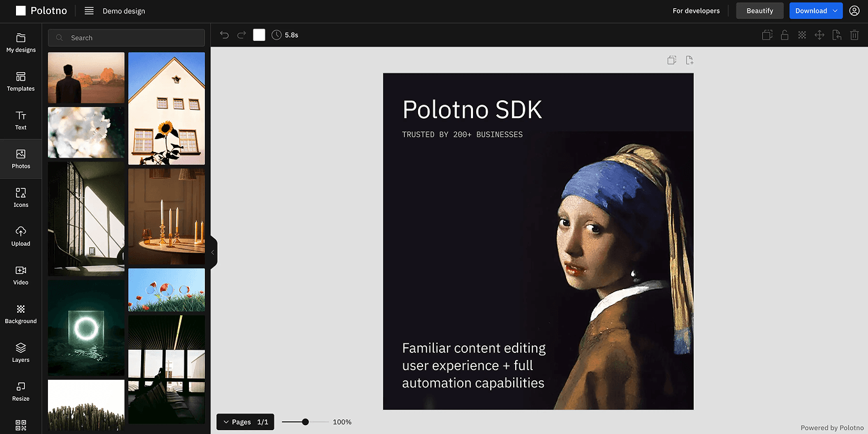Insert the poppies and blue sky photo

[167, 290]
